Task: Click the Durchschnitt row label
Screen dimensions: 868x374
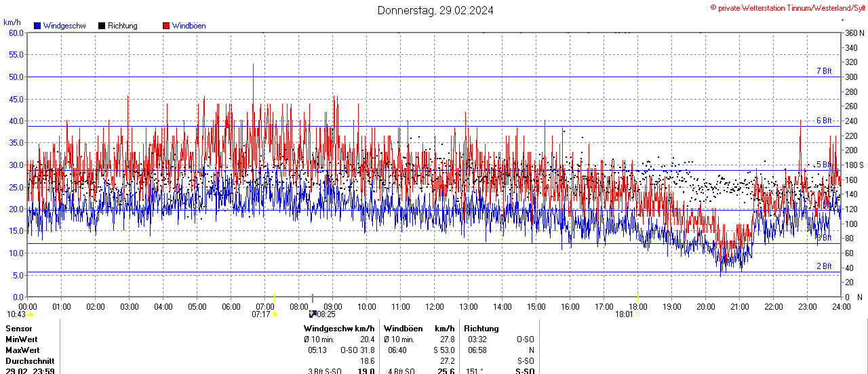Action: (30, 361)
